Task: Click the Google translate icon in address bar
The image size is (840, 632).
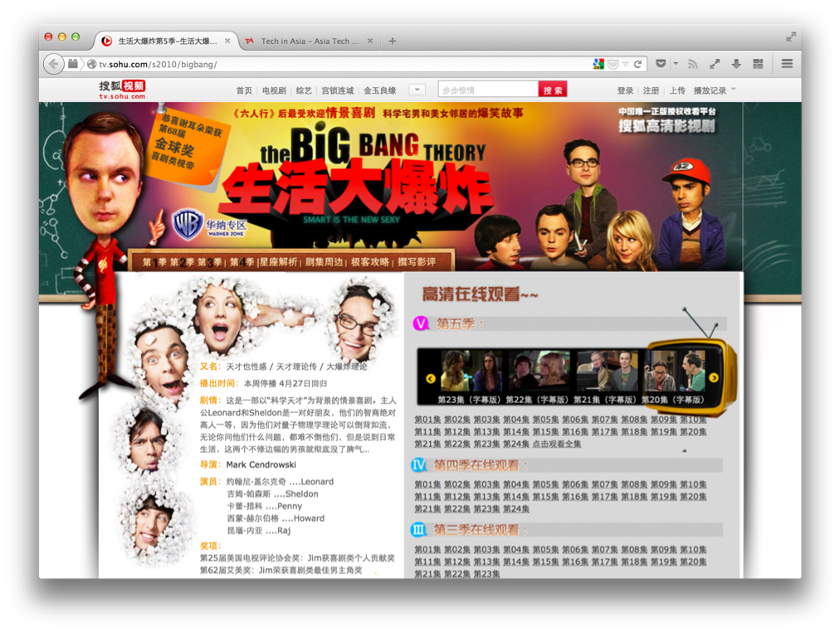Action: coord(598,64)
